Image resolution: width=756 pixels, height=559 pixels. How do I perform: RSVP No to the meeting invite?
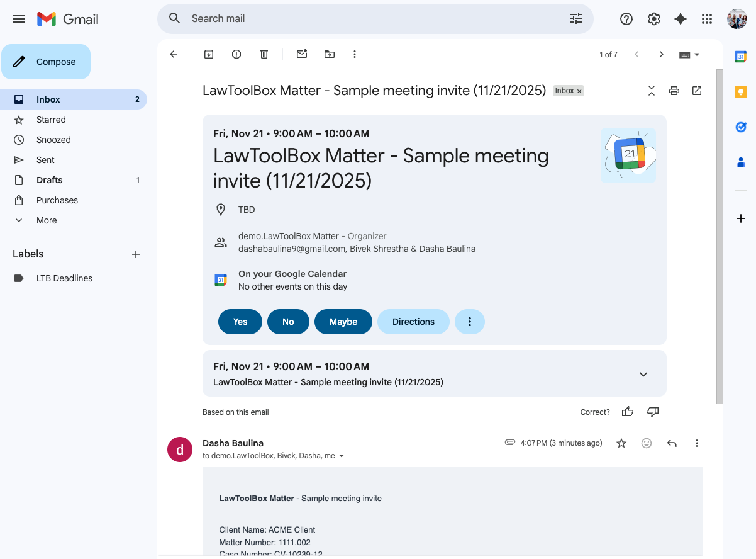(x=288, y=322)
